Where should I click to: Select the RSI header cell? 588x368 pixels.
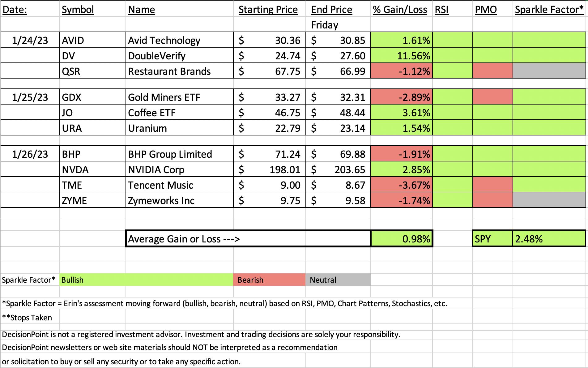(x=453, y=9)
